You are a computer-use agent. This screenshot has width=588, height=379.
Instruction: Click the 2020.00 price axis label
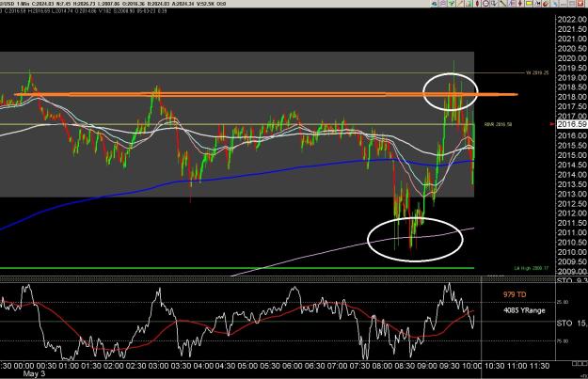point(572,58)
